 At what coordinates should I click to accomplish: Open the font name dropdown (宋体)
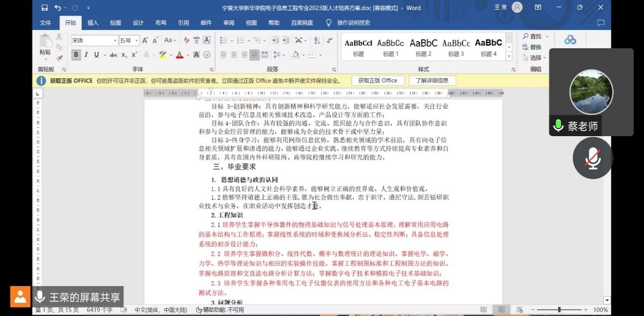coord(114,41)
